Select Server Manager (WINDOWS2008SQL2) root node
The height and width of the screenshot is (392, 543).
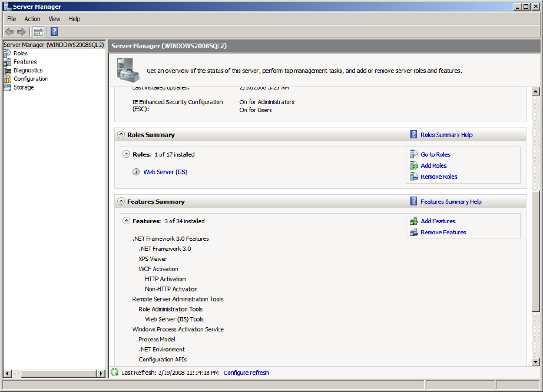point(54,45)
